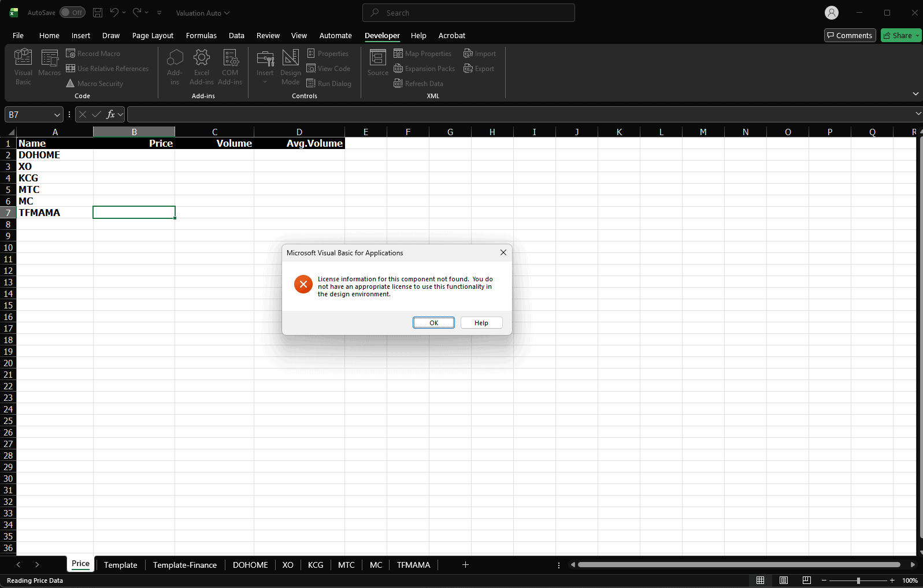
Task: Expand the formula bar
Action: point(918,114)
